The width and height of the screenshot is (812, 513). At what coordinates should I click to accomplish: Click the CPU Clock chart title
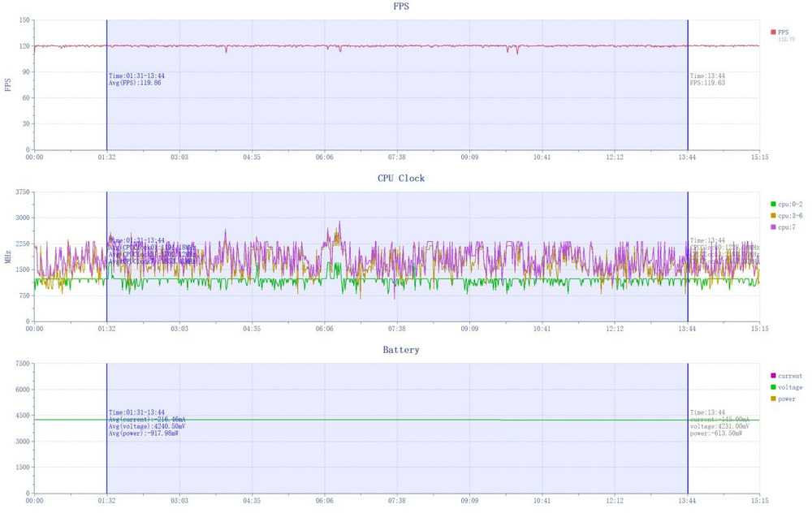[400, 178]
